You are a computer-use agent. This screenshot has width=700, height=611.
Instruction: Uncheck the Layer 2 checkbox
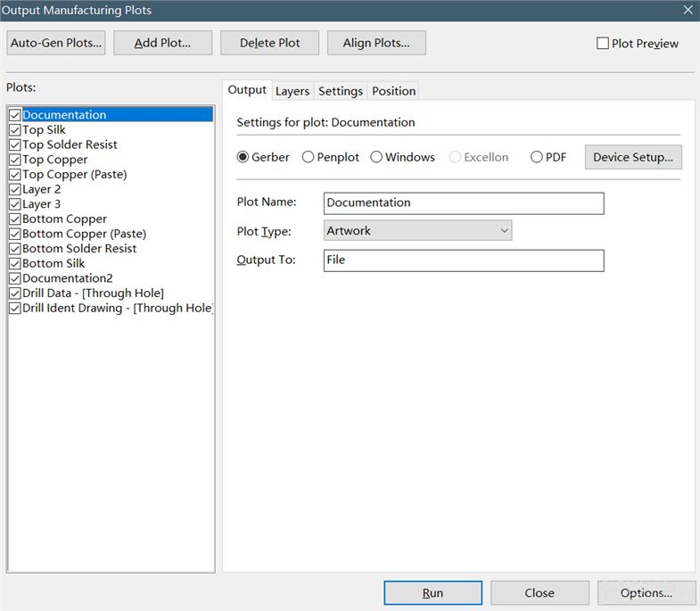click(15, 189)
